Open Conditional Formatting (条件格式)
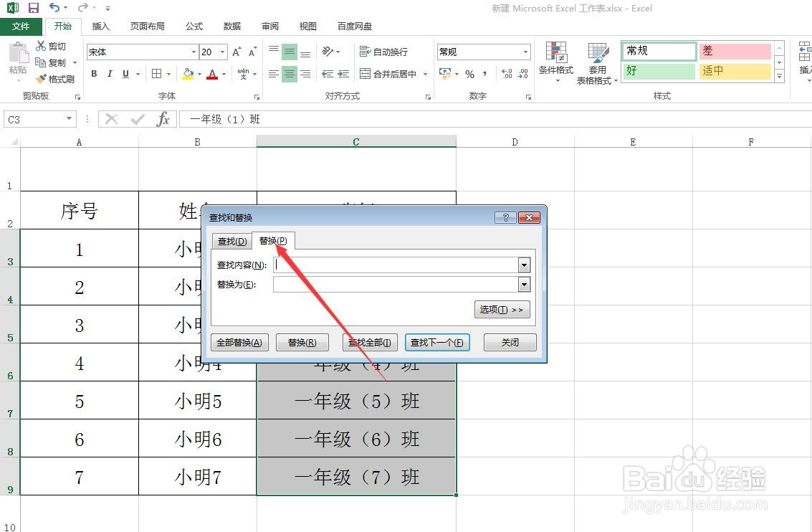 point(556,63)
